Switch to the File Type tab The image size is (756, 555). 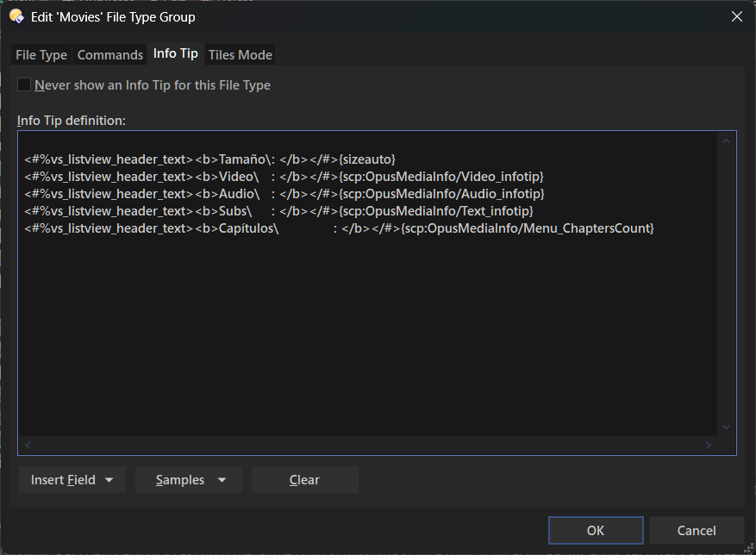[41, 55]
